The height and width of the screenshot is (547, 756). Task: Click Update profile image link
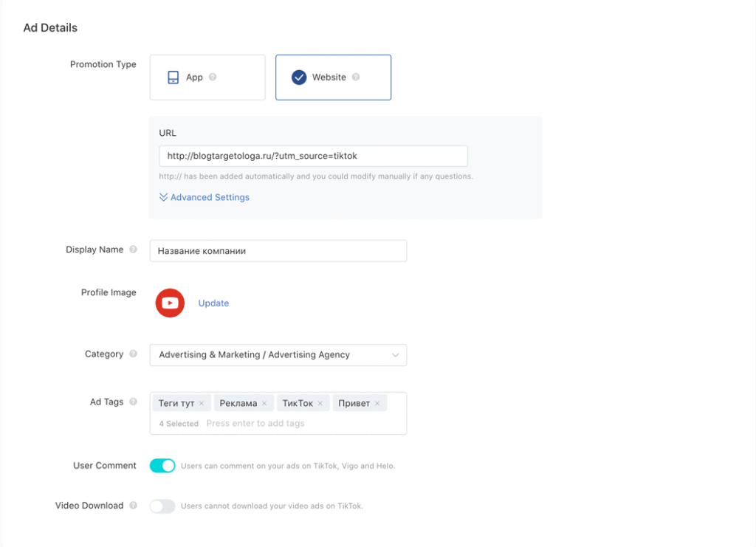[x=213, y=303]
